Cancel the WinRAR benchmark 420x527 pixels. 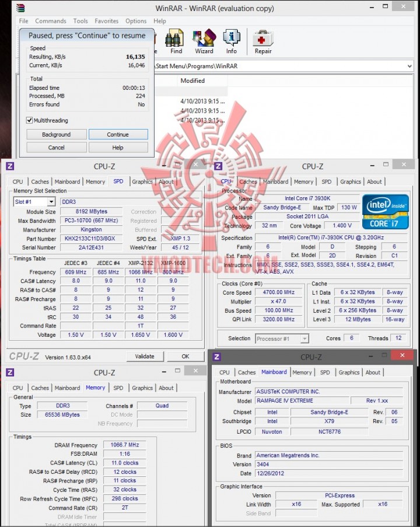click(x=57, y=147)
